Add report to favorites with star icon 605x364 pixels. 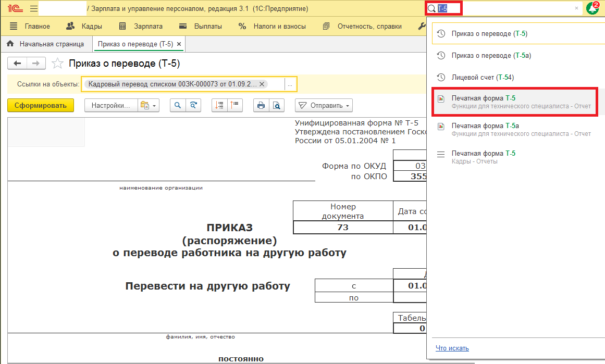click(57, 64)
